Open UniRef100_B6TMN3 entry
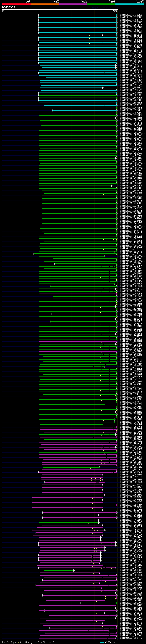 click(x=131, y=55)
